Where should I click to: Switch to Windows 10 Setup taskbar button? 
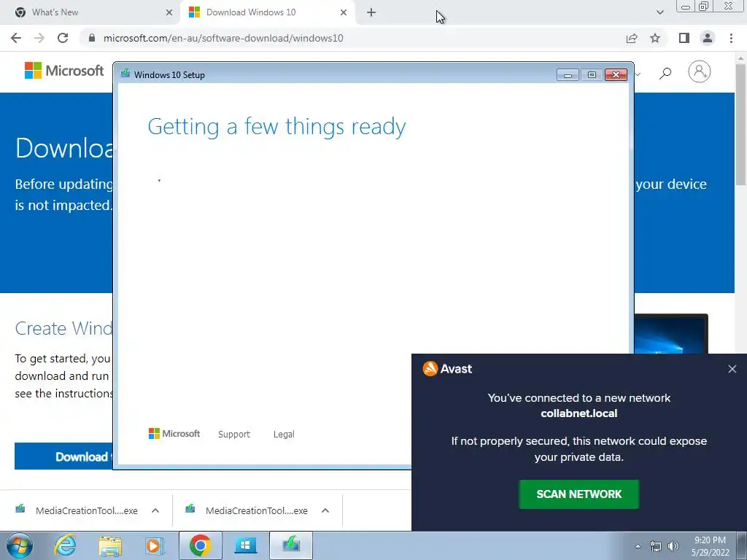click(291, 545)
